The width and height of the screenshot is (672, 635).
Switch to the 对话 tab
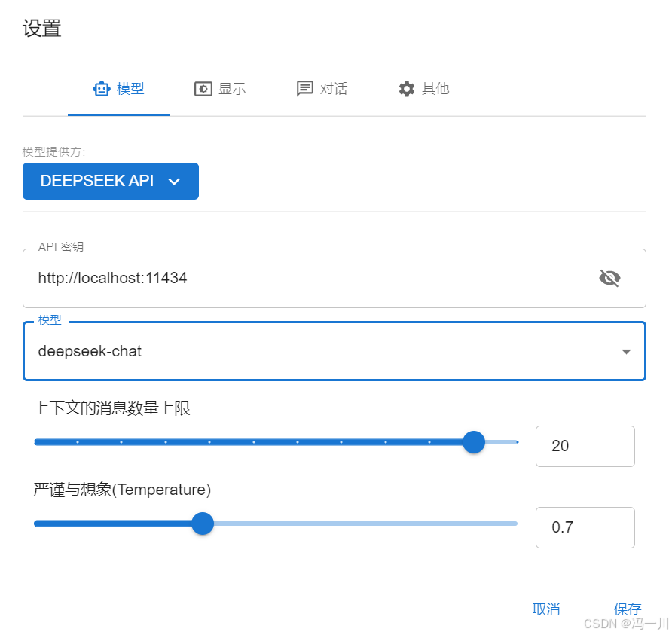click(x=322, y=89)
